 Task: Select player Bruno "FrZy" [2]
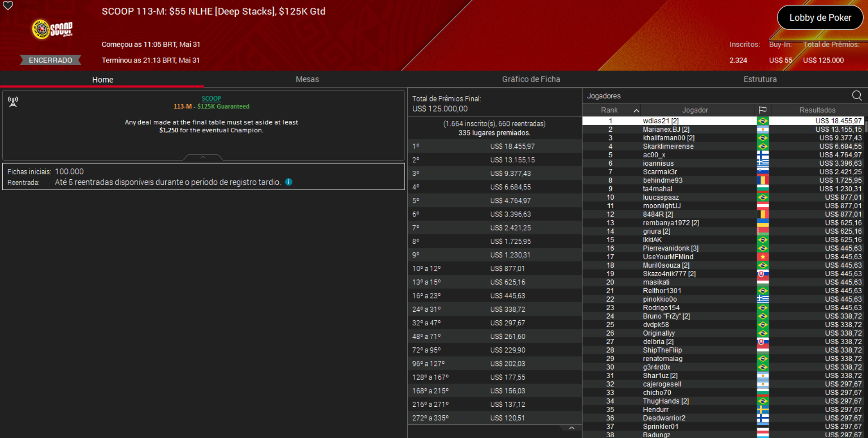[666, 316]
